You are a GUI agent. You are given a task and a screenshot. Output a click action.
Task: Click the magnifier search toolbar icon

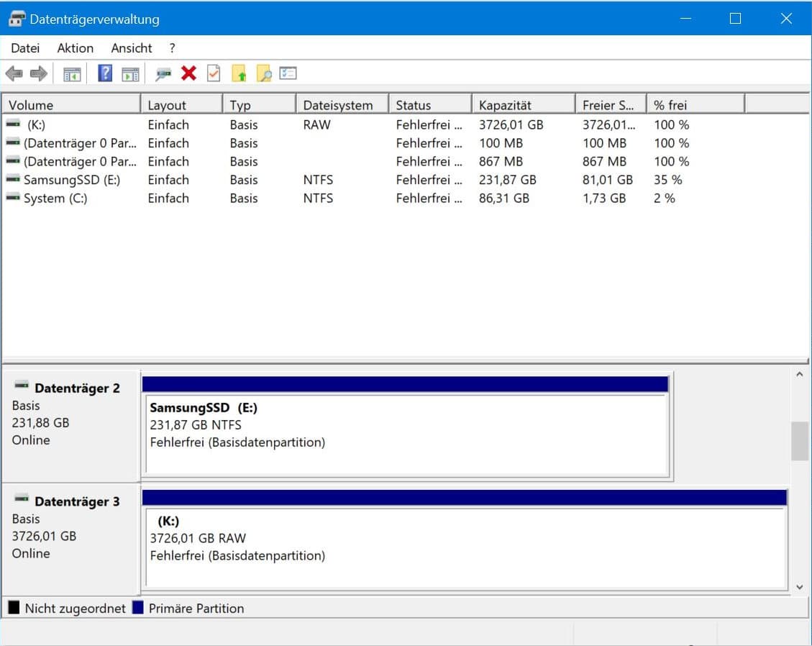click(x=263, y=73)
